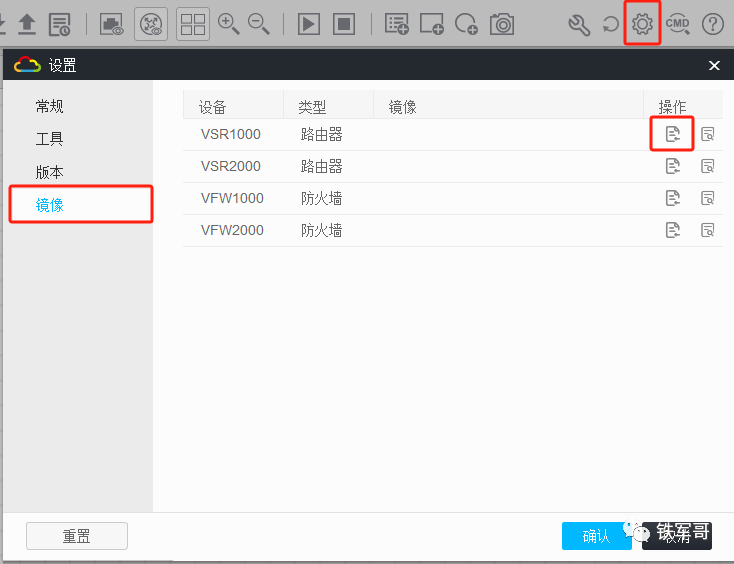Click the 重置 reset button
Image resolution: width=734 pixels, height=564 pixels.
pyautogui.click(x=77, y=536)
